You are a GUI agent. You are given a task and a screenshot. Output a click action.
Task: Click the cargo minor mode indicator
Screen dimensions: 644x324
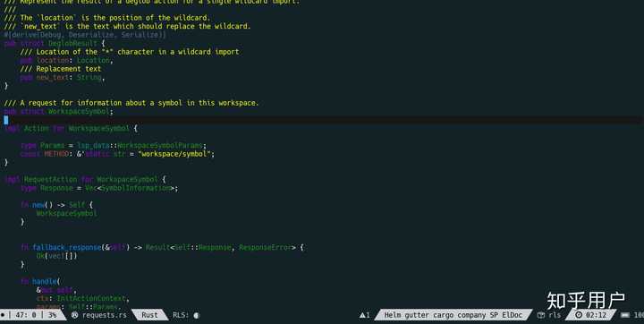coord(444,315)
